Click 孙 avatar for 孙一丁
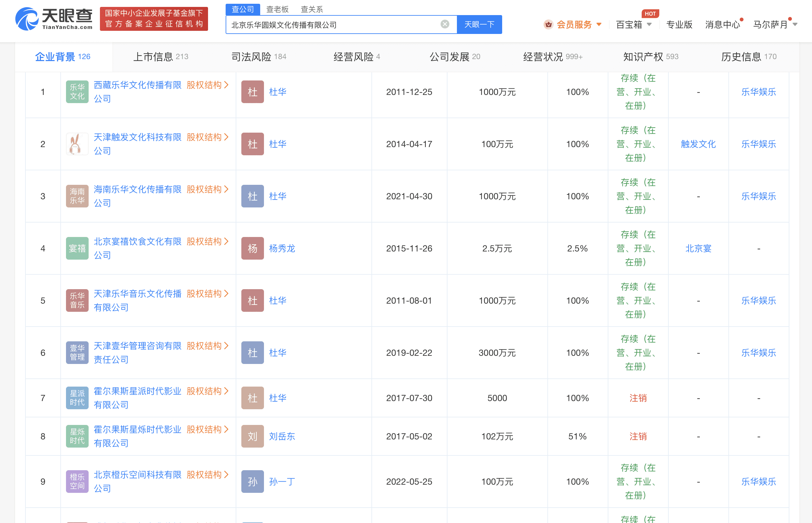 253,481
